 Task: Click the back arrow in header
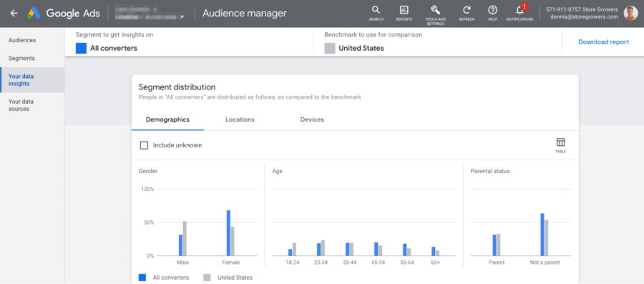[x=14, y=13]
